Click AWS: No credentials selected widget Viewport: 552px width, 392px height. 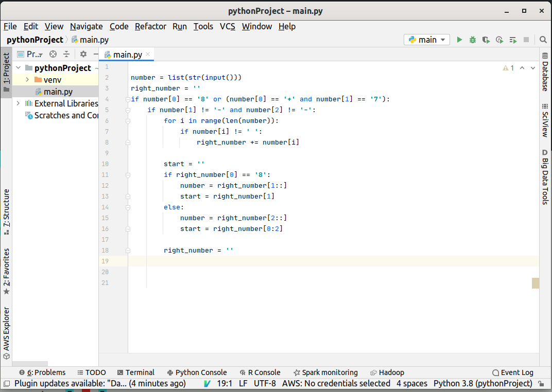336,383
